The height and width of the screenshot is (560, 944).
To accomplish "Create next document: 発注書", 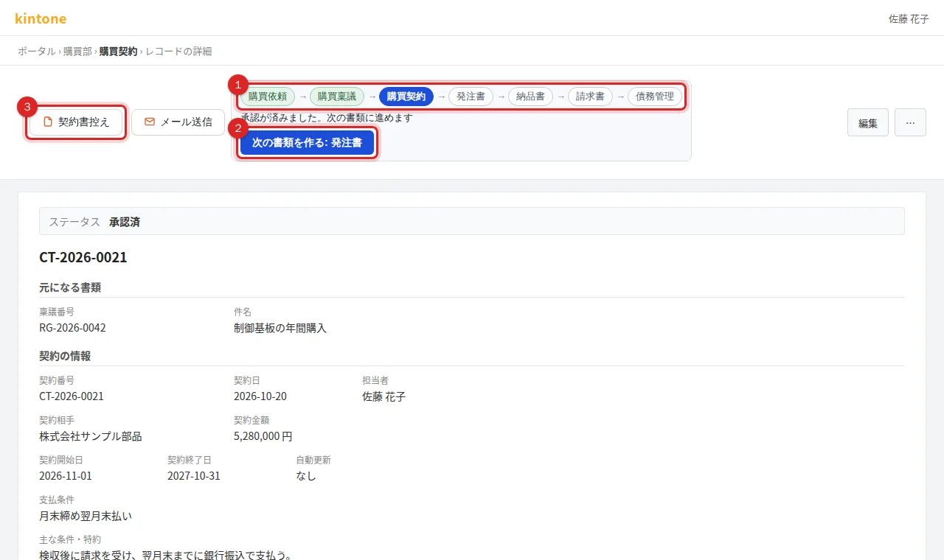I will (307, 143).
